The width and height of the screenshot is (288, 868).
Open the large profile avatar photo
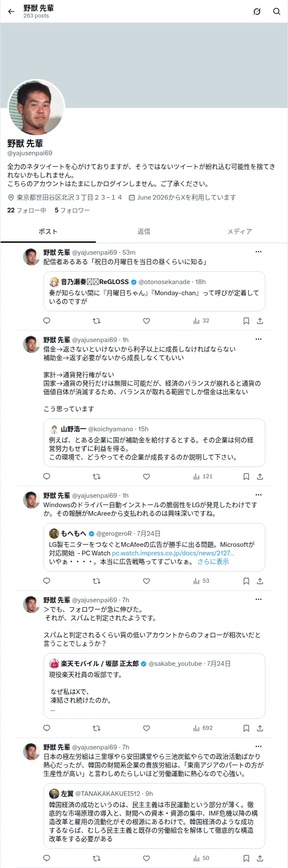coord(36,107)
